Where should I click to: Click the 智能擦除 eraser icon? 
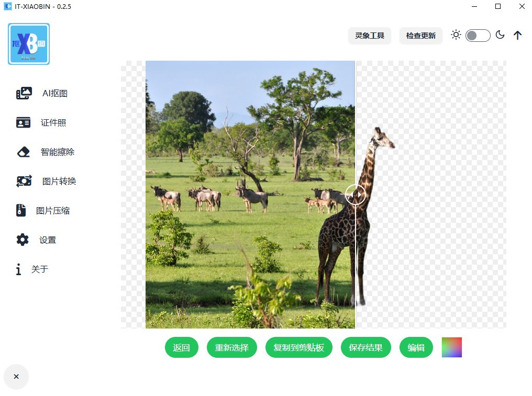point(24,152)
